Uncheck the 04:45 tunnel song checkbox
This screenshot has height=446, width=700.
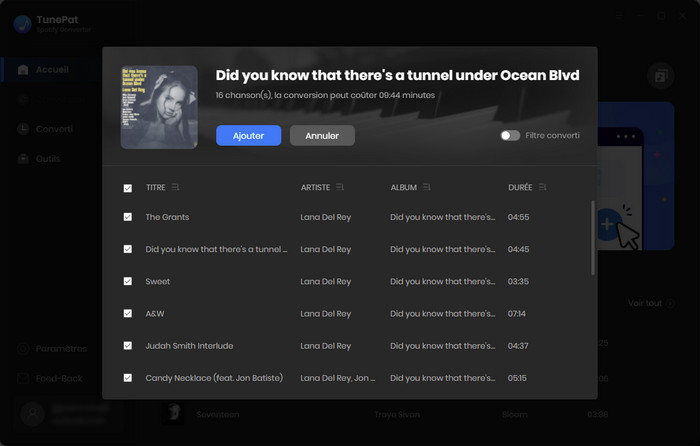pos(128,249)
